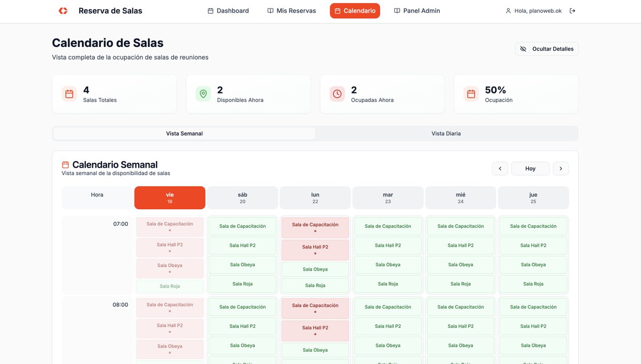Open the Dashboard menu item

[x=228, y=11]
